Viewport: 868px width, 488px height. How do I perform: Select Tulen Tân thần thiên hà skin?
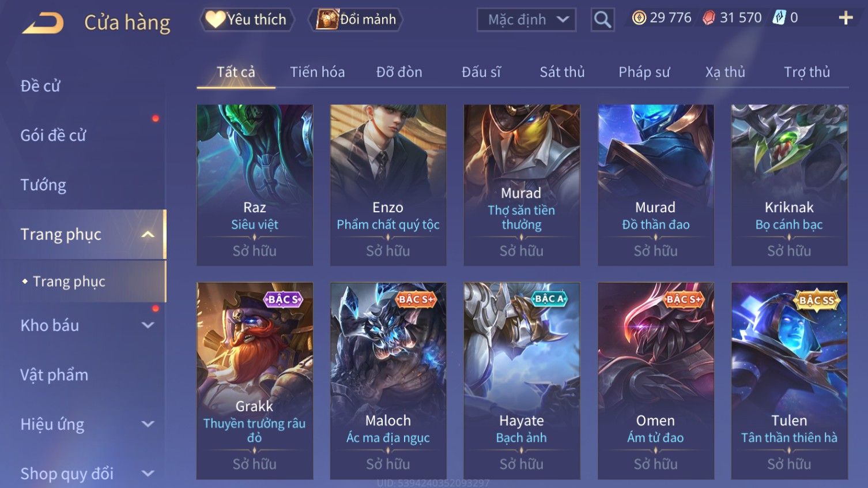click(x=789, y=381)
